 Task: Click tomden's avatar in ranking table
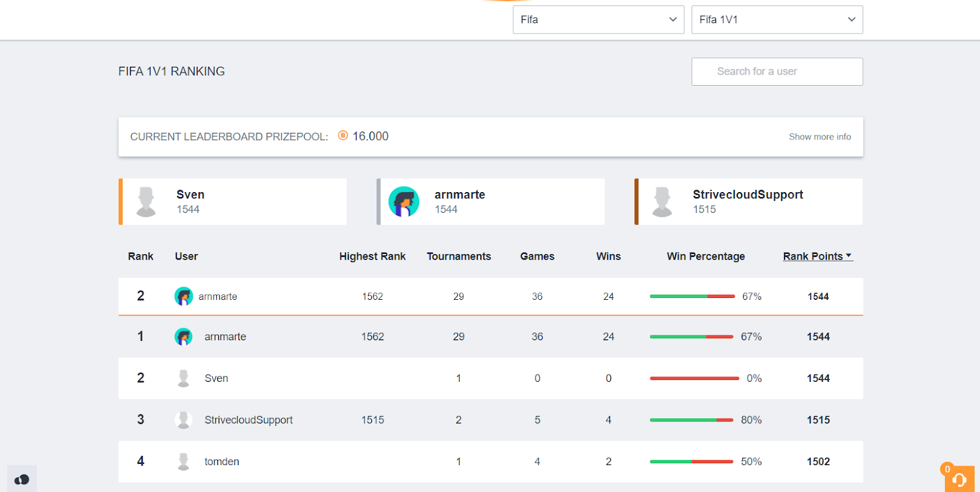pos(183,461)
